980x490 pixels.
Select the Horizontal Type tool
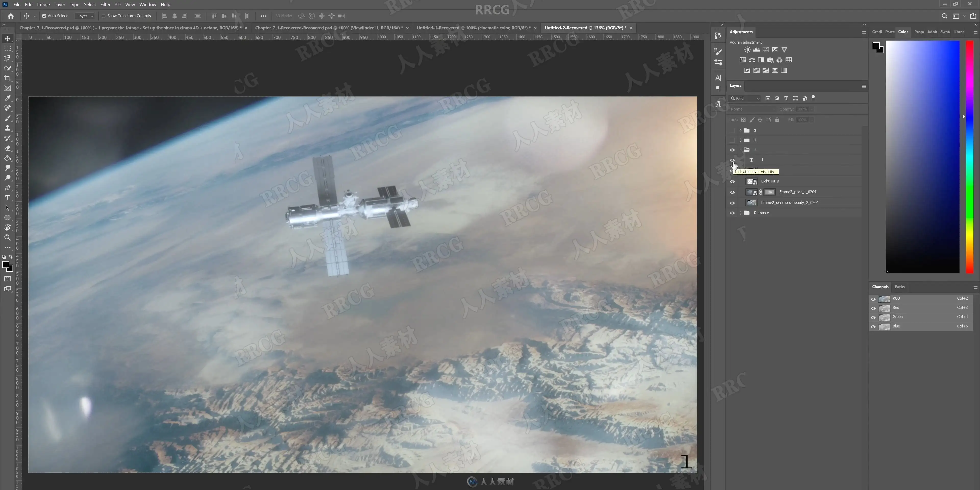click(8, 198)
